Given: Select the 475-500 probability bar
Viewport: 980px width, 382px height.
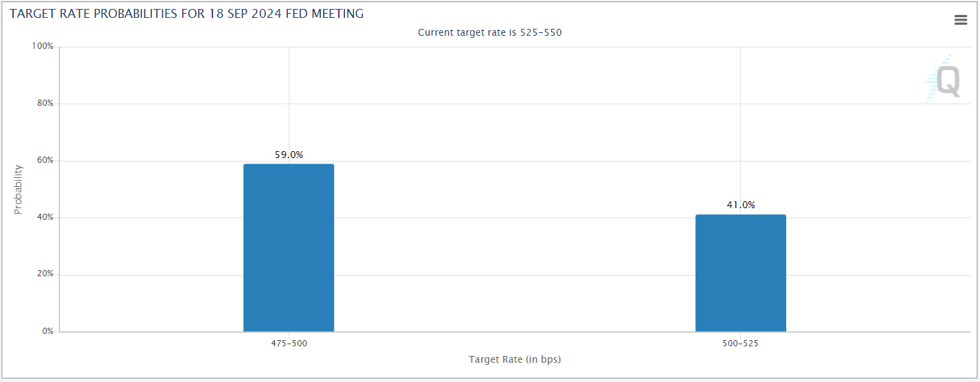Looking at the screenshot, I should (289, 248).
